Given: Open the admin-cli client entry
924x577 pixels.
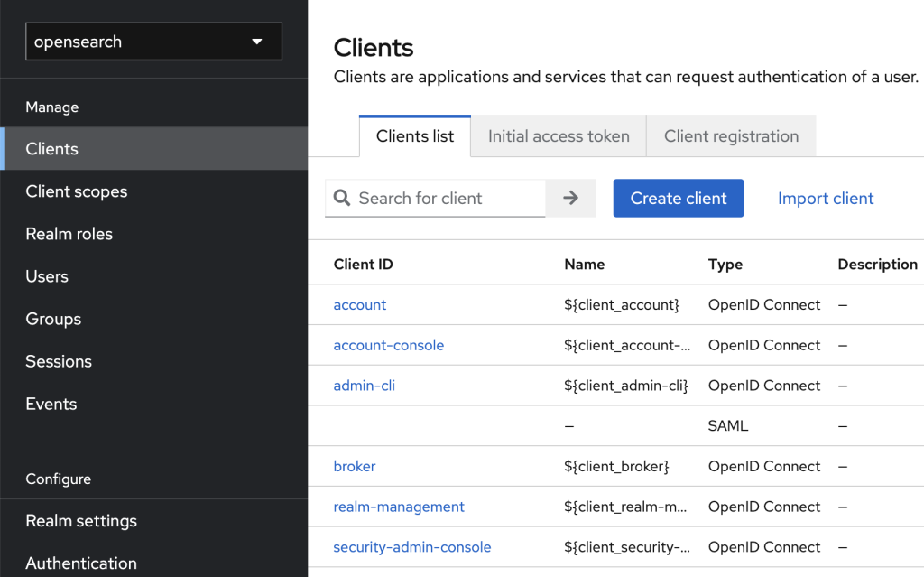Looking at the screenshot, I should [x=365, y=386].
